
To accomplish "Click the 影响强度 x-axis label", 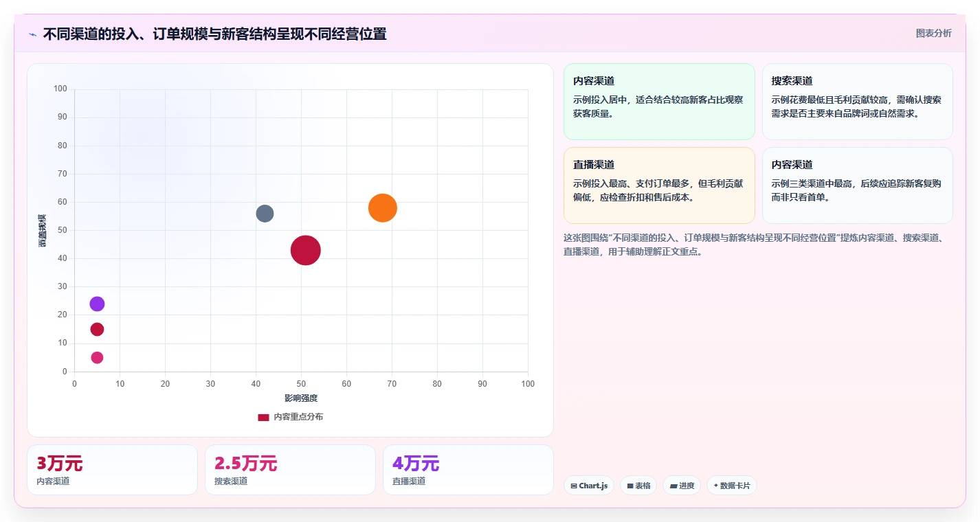I will pos(301,398).
